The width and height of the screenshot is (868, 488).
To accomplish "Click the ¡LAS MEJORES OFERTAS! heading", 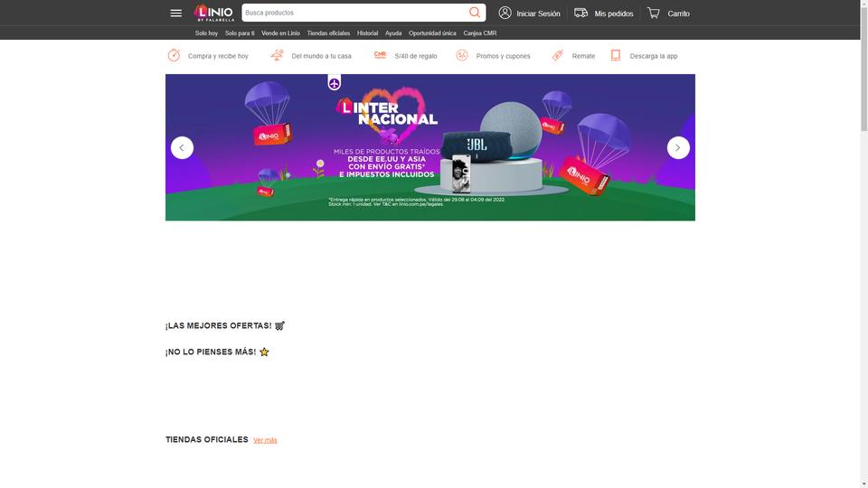I will [225, 326].
